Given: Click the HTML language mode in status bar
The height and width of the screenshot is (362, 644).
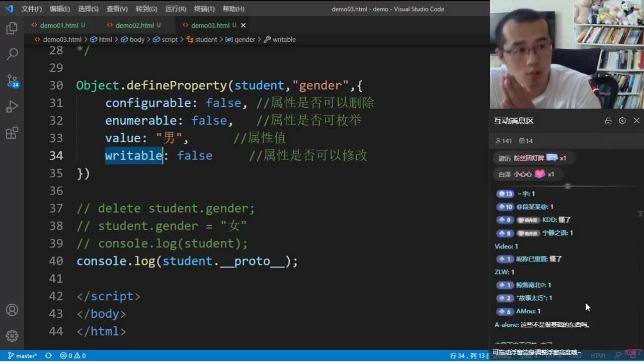Looking at the screenshot, I should click(x=598, y=355).
